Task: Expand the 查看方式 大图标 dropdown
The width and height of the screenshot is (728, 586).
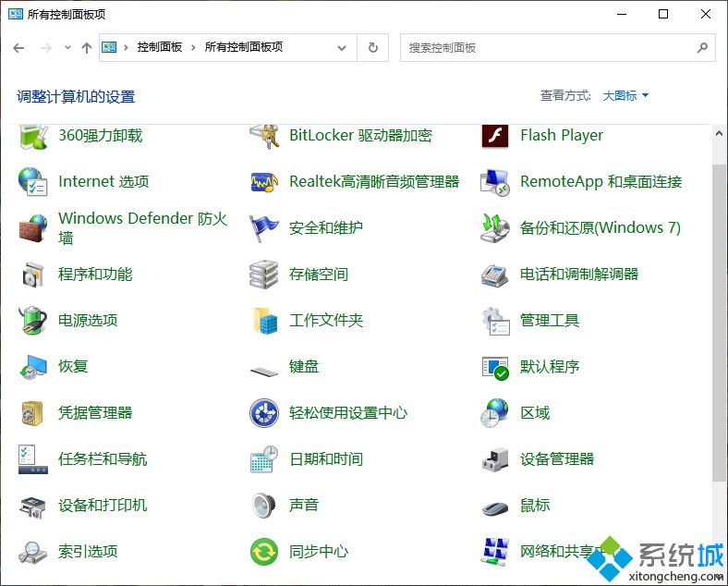Action: tap(625, 96)
